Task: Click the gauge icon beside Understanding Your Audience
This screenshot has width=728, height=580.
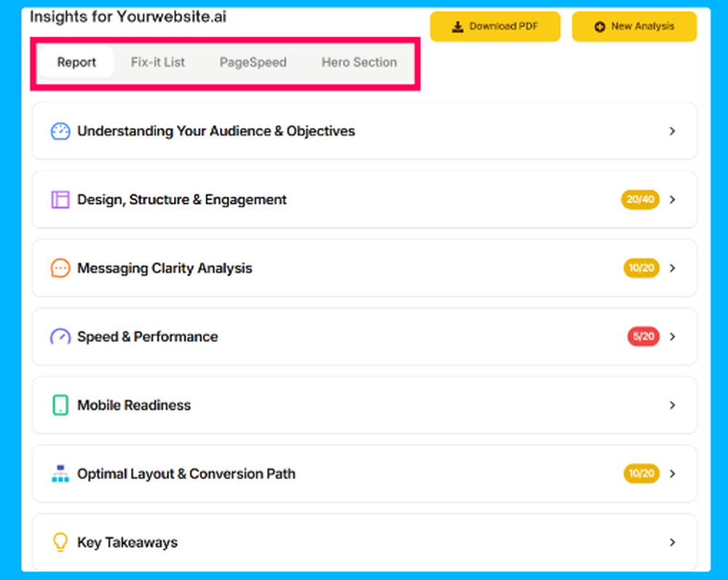Action: (60, 131)
